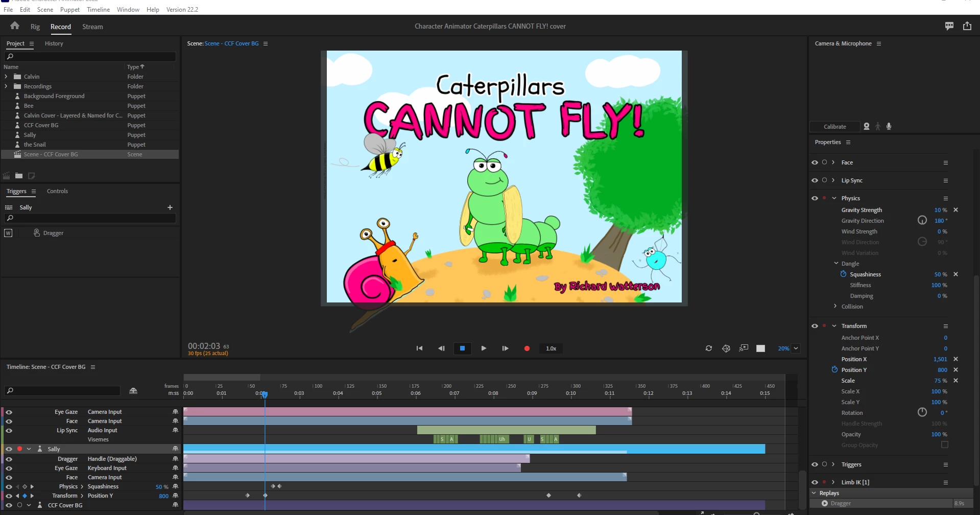Image resolution: width=980 pixels, height=515 pixels.
Task: Click the Calibrate button
Action: pyautogui.click(x=834, y=127)
